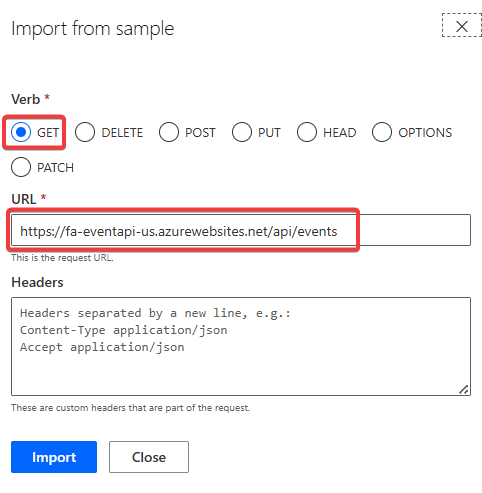Click the blue Import button
The width and height of the screenshot is (482, 493).
[x=54, y=457]
